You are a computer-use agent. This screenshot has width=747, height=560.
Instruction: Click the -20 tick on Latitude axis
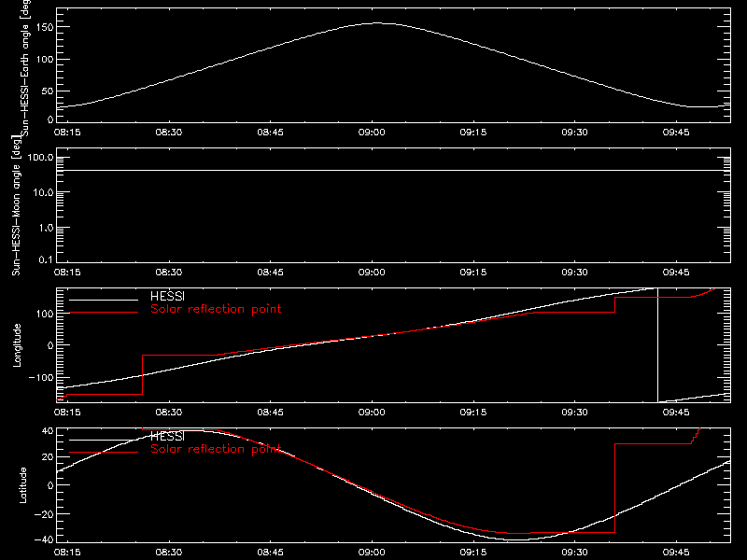[x=44, y=514]
